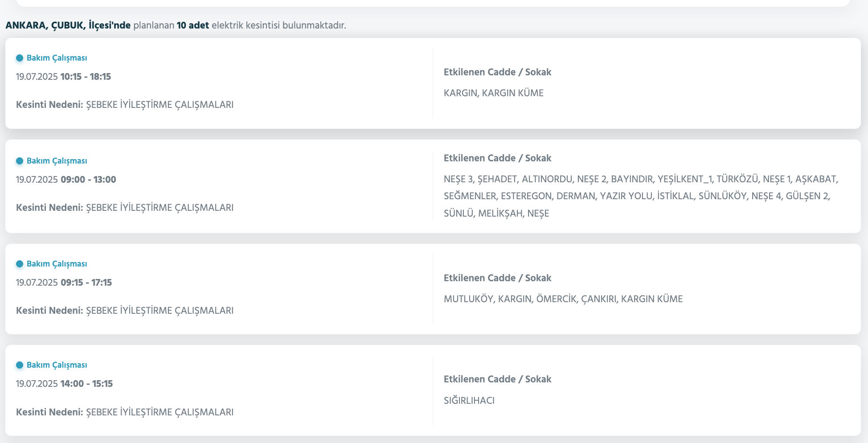
Task: Click the 19.07.2025 09:15 - 17:15 time range
Action: (64, 283)
